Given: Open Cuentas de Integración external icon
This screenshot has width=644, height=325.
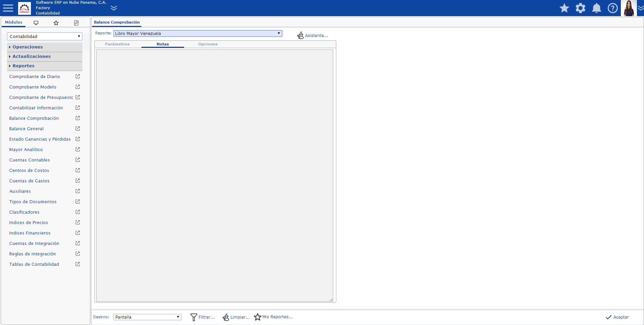Looking at the screenshot, I should (x=78, y=243).
